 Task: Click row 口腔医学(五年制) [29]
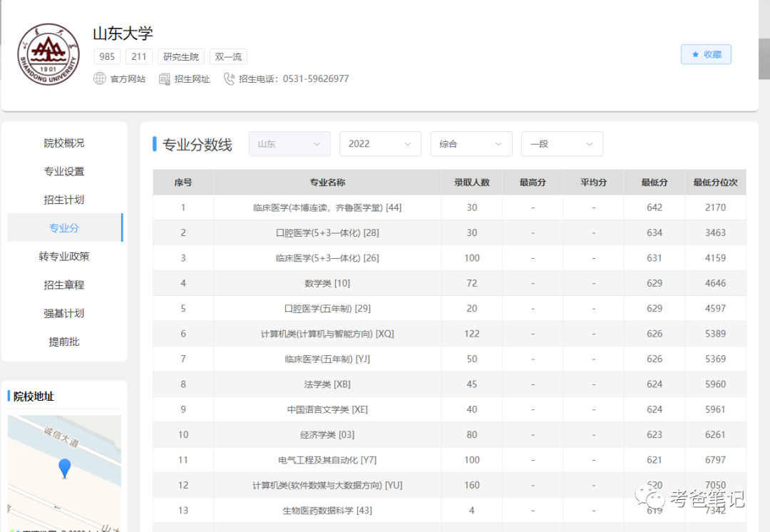coord(449,309)
